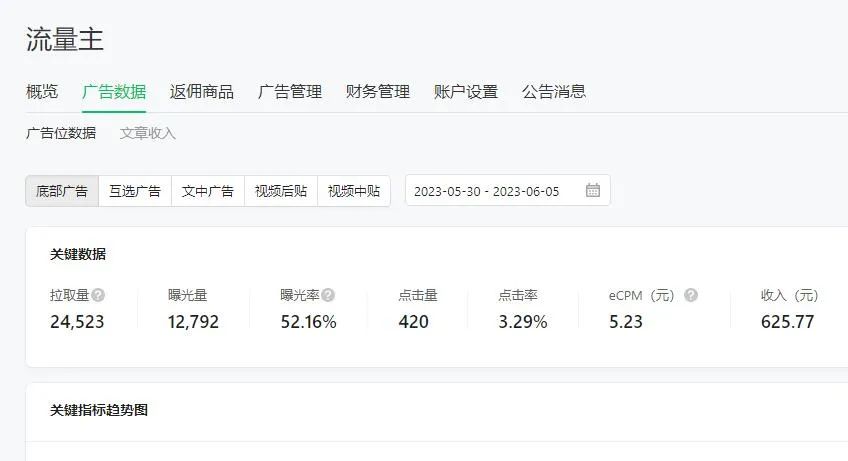Image resolution: width=848 pixels, height=461 pixels.
Task: Open the 返佣商品 tab
Action: [202, 91]
